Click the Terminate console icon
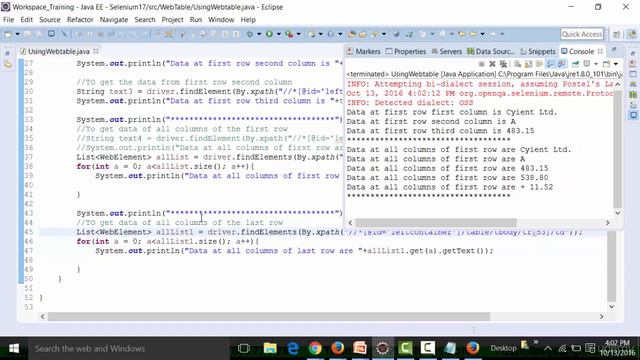The image size is (640, 360). tap(482, 64)
